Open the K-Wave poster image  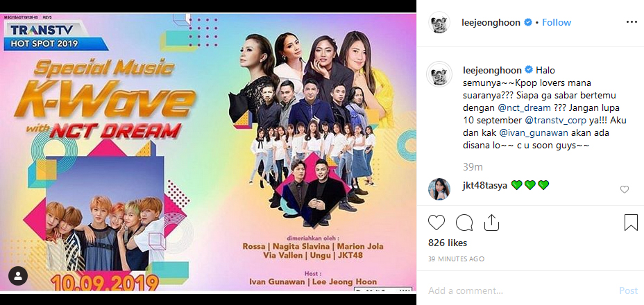tap(208, 152)
